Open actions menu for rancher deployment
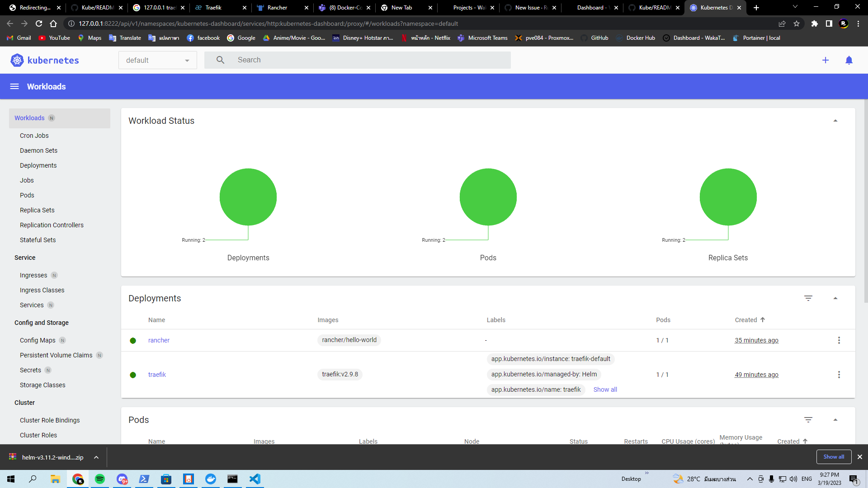Viewport: 868px width, 488px height. (x=839, y=340)
